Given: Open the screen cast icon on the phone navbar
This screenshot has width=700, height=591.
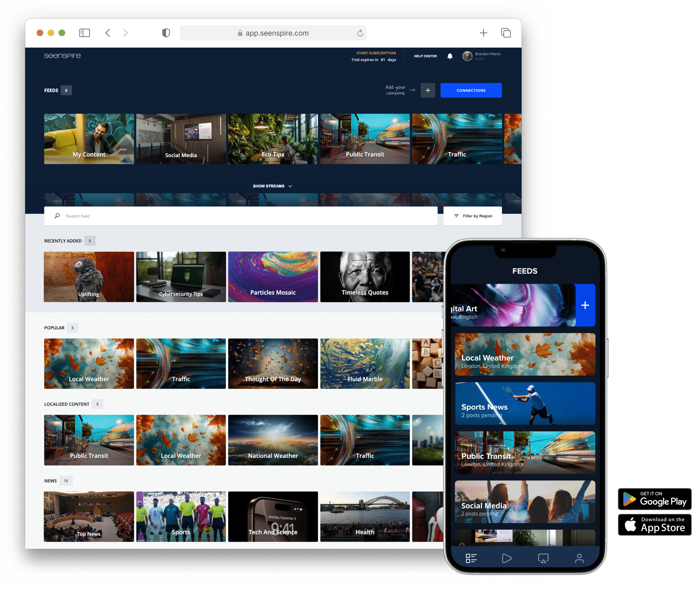Looking at the screenshot, I should click(543, 558).
